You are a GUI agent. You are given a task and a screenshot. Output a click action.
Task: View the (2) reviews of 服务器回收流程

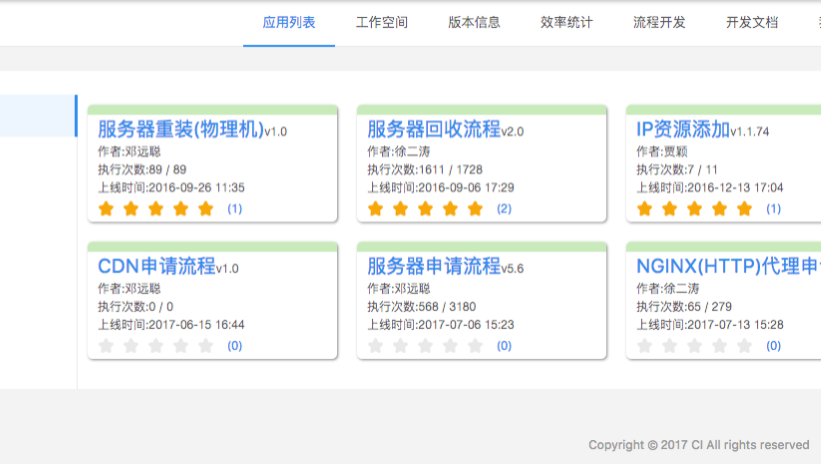[504, 208]
